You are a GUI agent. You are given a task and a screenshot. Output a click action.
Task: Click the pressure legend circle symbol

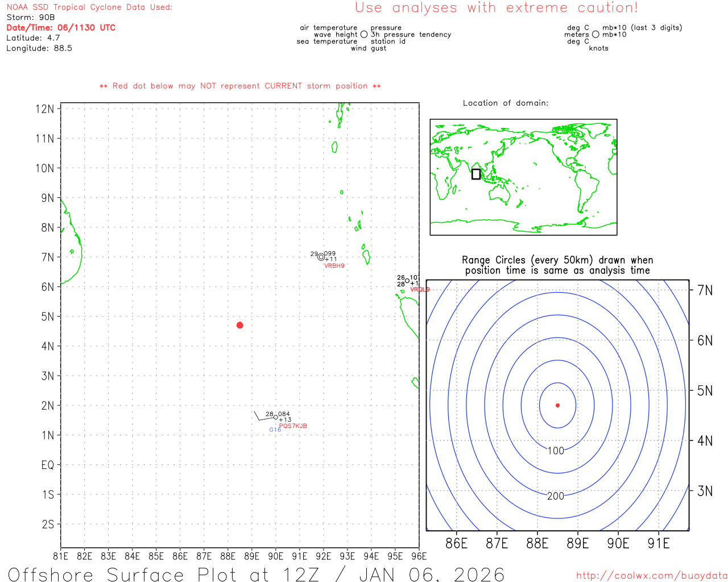[x=364, y=35]
